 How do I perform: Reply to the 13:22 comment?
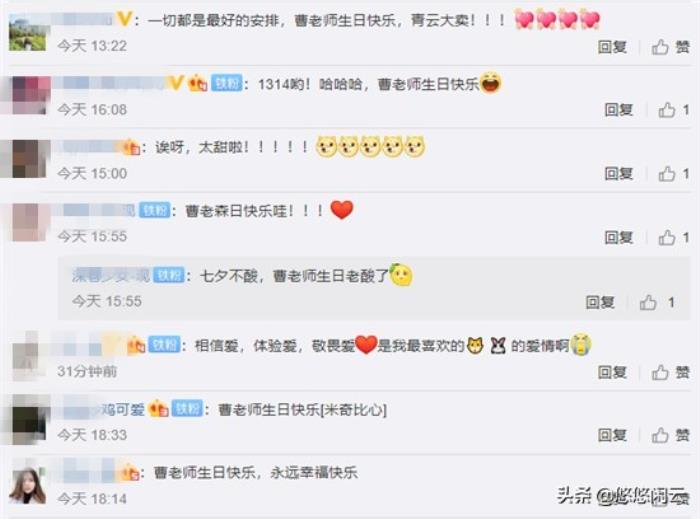click(612, 47)
